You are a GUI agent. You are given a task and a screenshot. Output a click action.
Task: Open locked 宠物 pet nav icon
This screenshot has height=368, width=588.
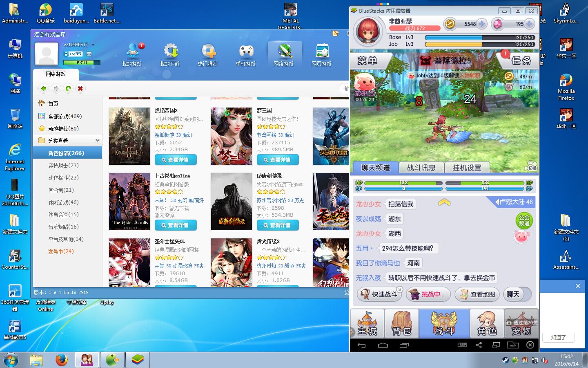click(521, 323)
